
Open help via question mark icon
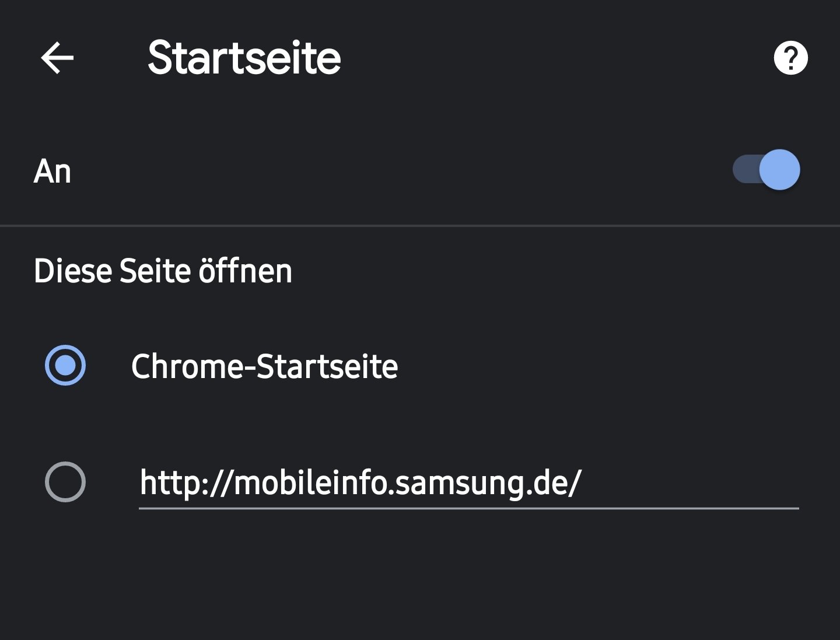(790, 58)
